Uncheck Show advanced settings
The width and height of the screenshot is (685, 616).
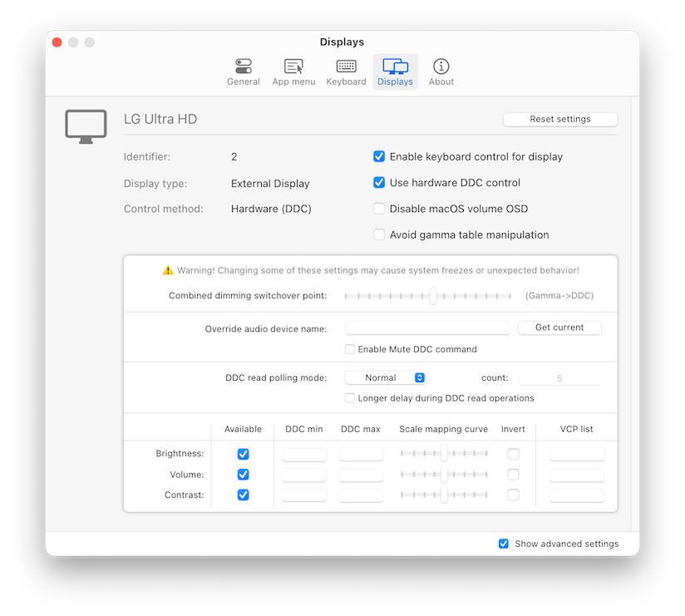(x=503, y=543)
